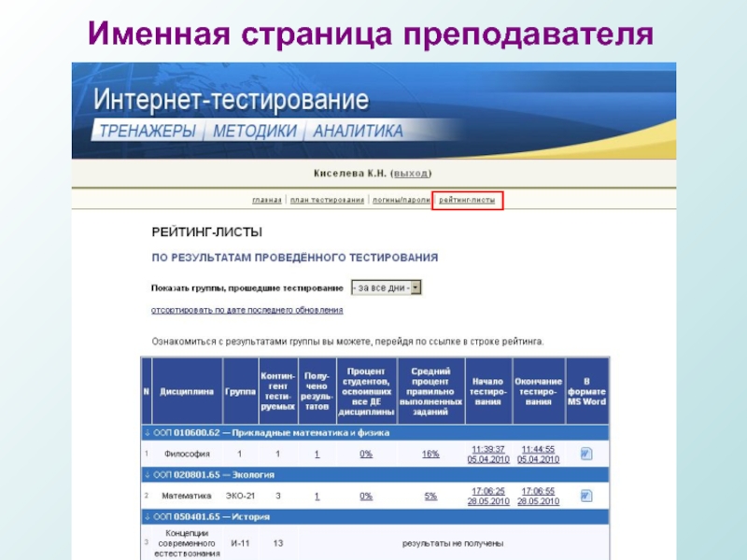Screen dimensions: 747x560
Task: Click 16% average link in Философия row
Action: [430, 455]
